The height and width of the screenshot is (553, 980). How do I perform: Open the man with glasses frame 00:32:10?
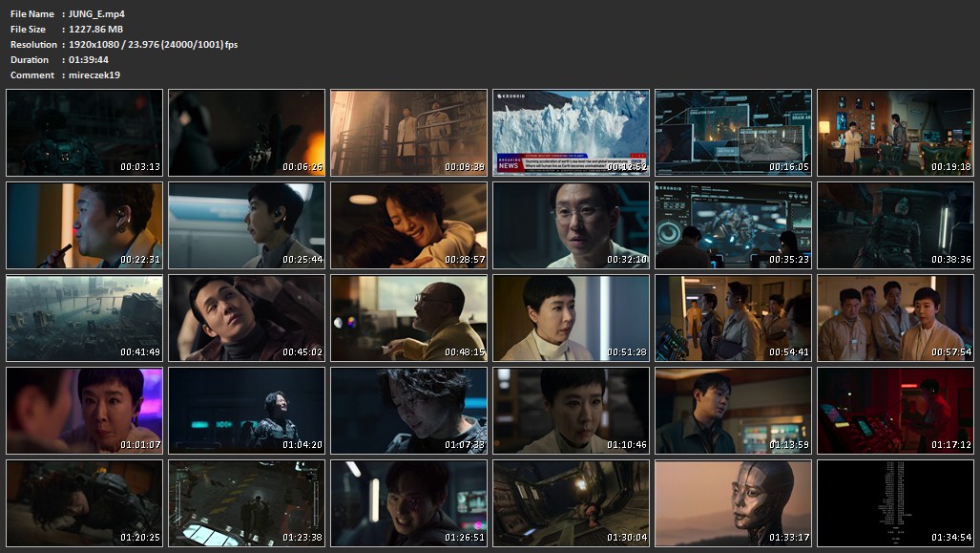point(572,225)
